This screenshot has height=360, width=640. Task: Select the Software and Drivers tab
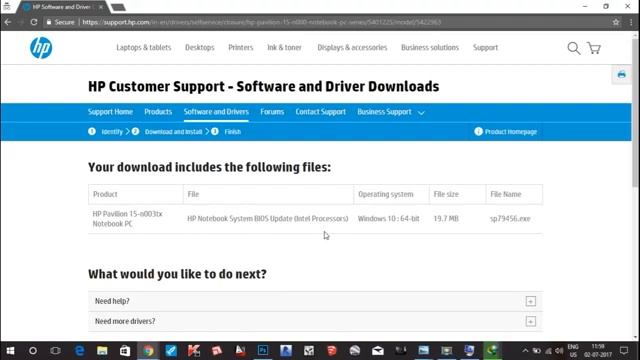click(x=216, y=112)
